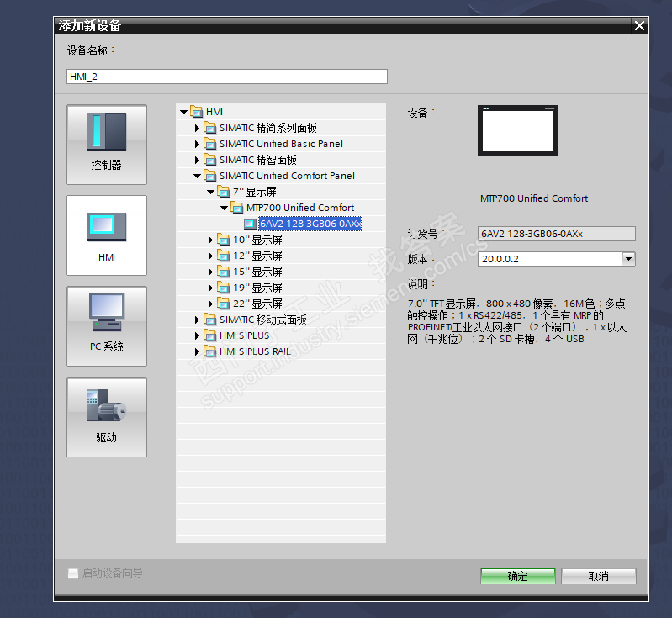The height and width of the screenshot is (618, 672).
Task: Collapse the 7'' 显示屏 node
Action: (211, 192)
